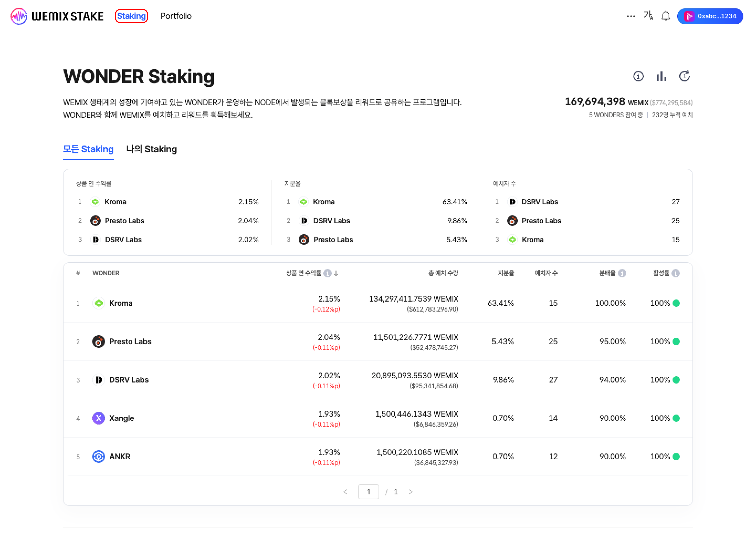Click the WEMIX STAKE logo
Viewport: 756px width, 538px height.
coord(57,16)
